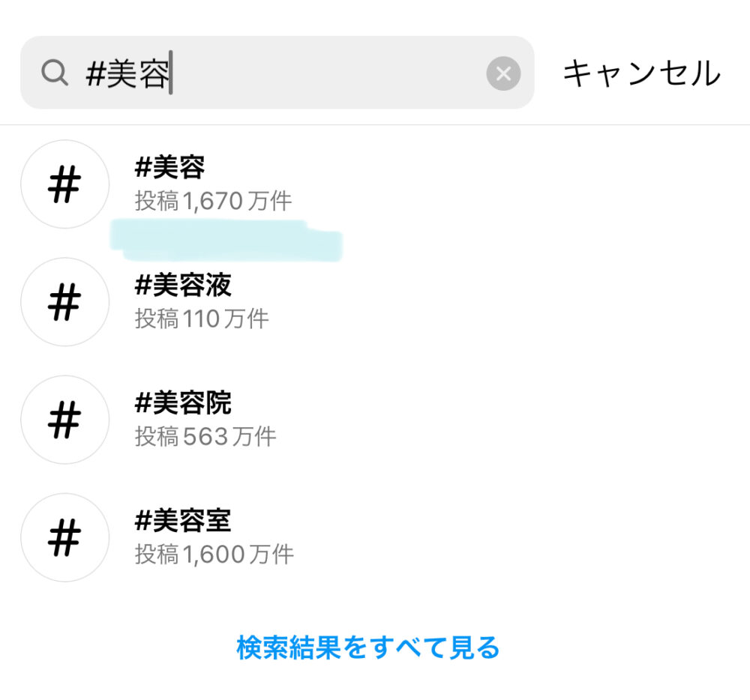Click the magnifying glass search icon
750x700 pixels.
[x=55, y=73]
